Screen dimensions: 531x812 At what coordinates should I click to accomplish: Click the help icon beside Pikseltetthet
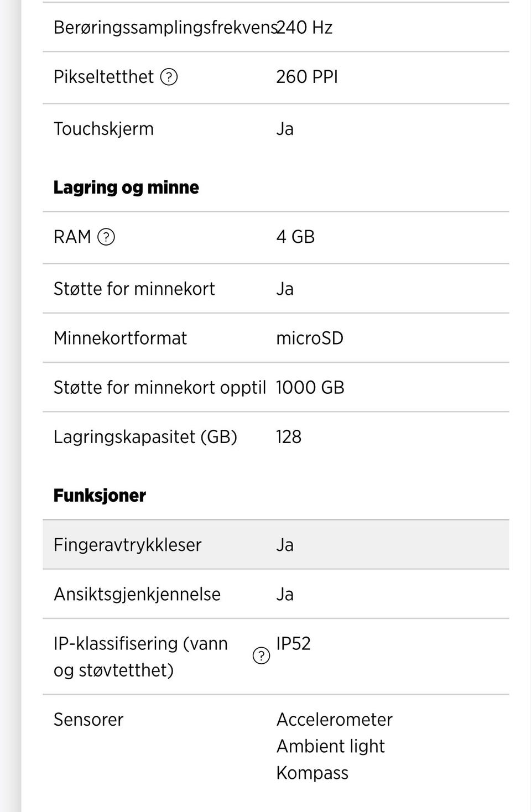[169, 77]
